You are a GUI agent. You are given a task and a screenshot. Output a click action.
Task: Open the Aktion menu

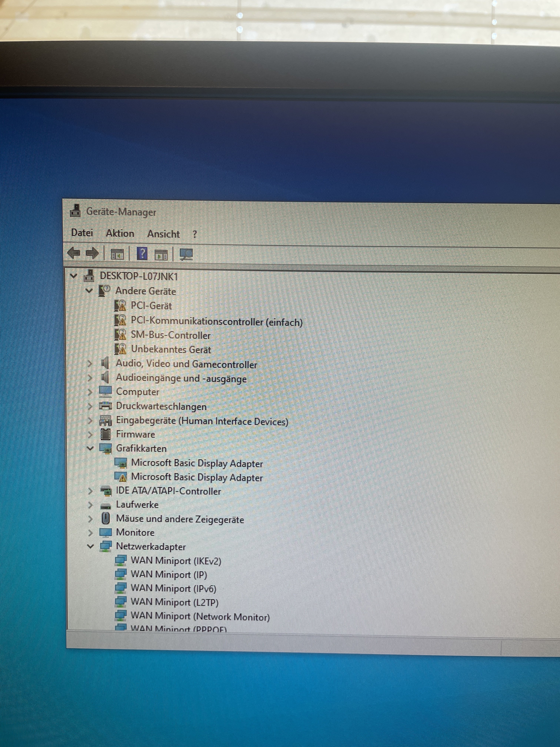point(120,233)
